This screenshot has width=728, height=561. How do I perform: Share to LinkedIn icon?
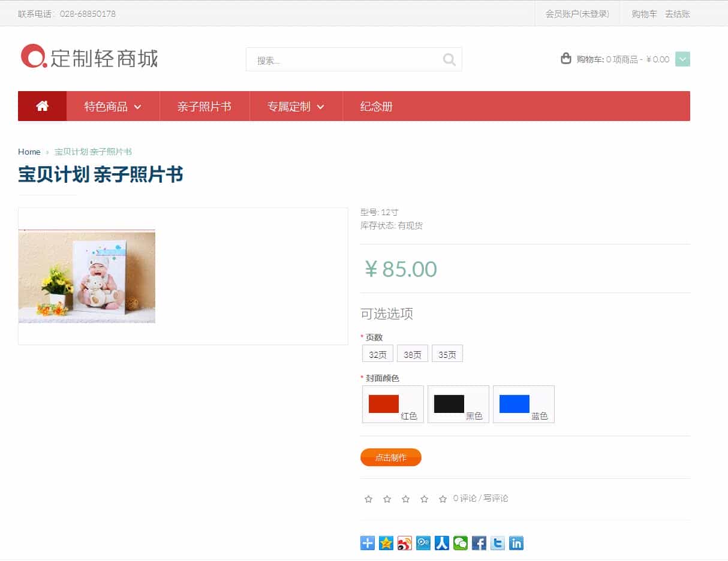(516, 543)
